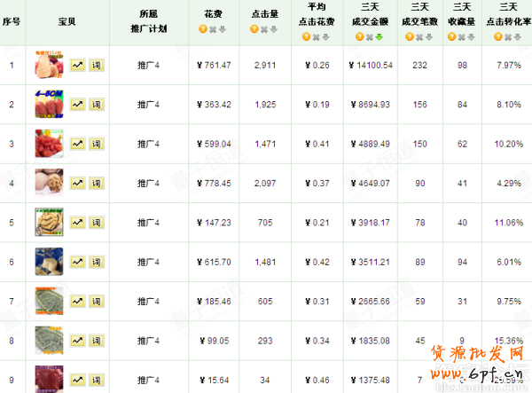Click the help icon under 花费 header
This screenshot has width=532, height=393.
204,28
